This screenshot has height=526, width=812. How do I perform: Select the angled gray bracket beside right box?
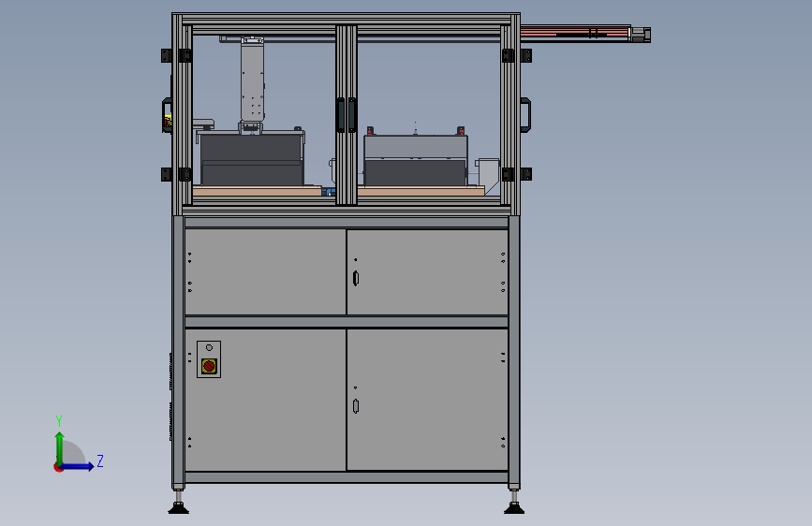click(488, 176)
